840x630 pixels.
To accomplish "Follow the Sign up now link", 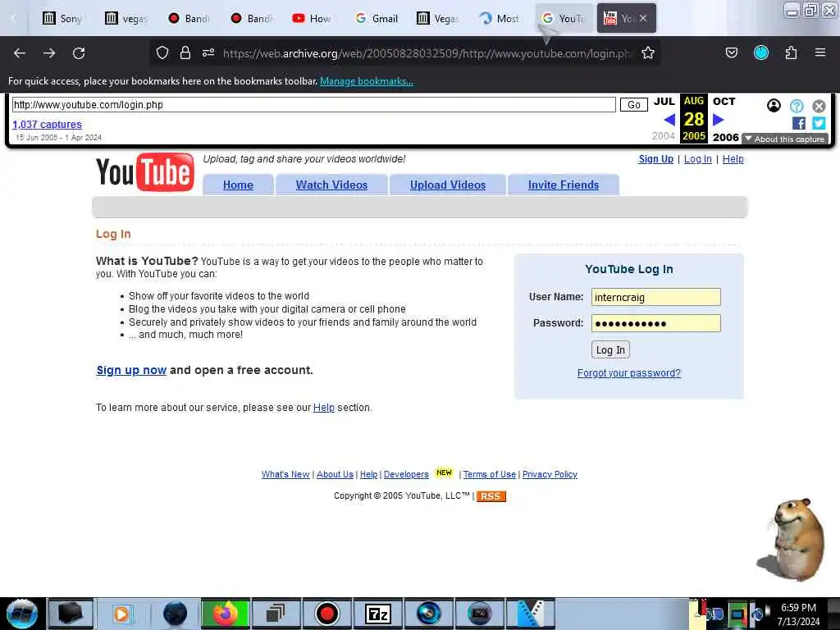I will (131, 370).
